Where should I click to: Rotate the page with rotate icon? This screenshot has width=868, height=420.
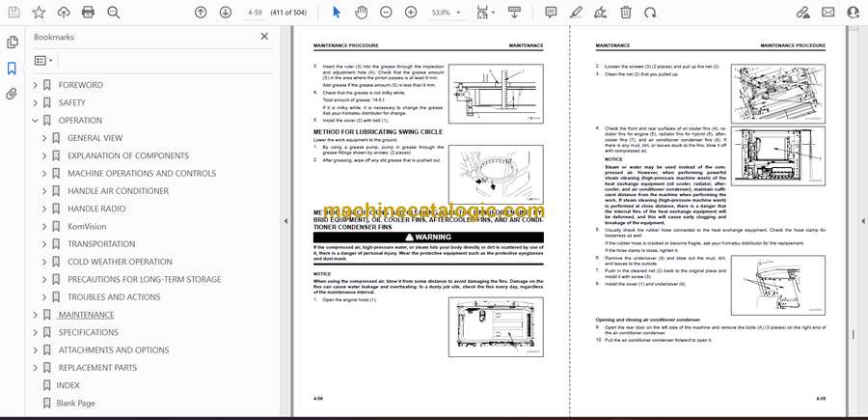point(650,13)
